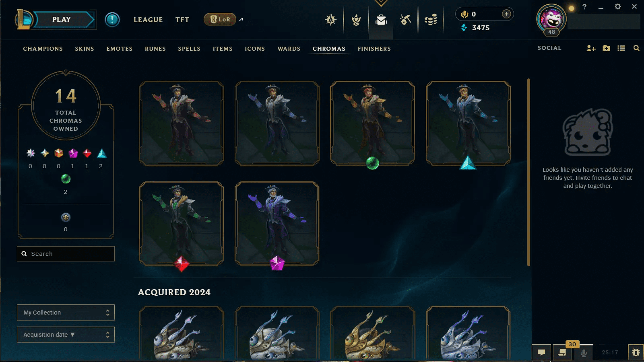Open the Collection backpack icon
This screenshot has width=644, height=362.
coord(381,20)
